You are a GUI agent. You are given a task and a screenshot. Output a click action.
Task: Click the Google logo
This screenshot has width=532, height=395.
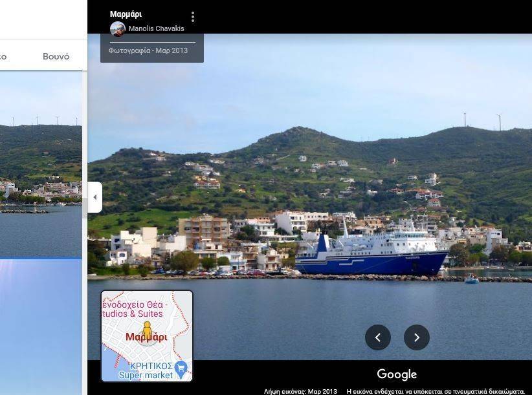click(x=397, y=374)
